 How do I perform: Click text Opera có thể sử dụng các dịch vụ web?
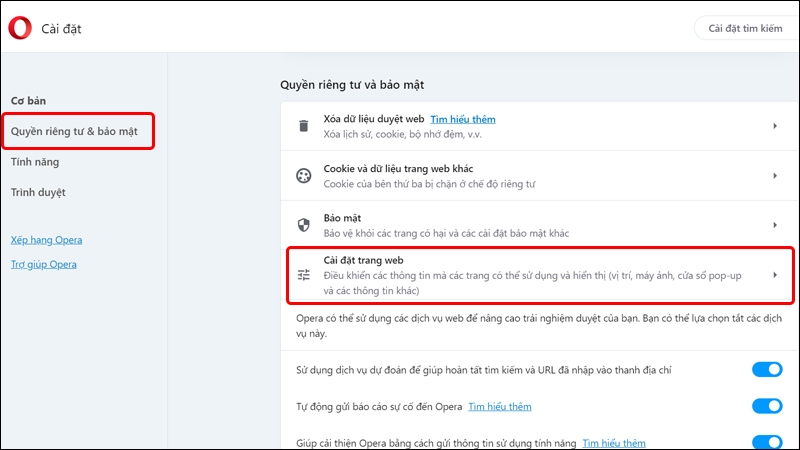pos(539,326)
